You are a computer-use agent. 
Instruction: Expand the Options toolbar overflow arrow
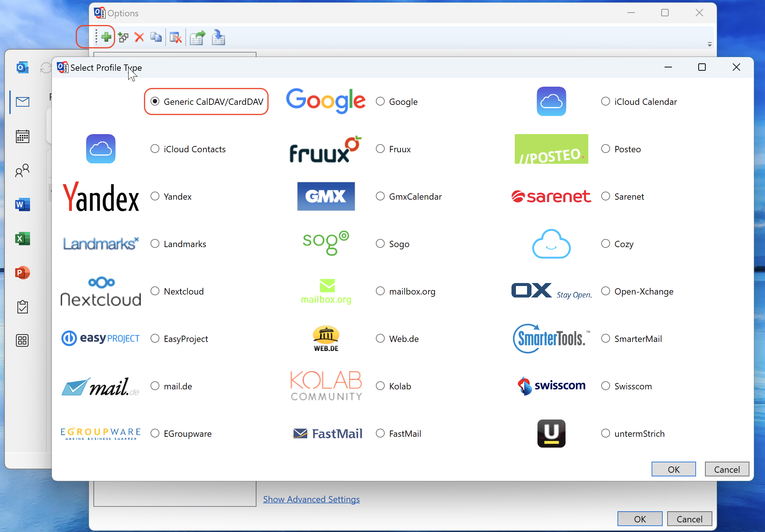point(709,44)
